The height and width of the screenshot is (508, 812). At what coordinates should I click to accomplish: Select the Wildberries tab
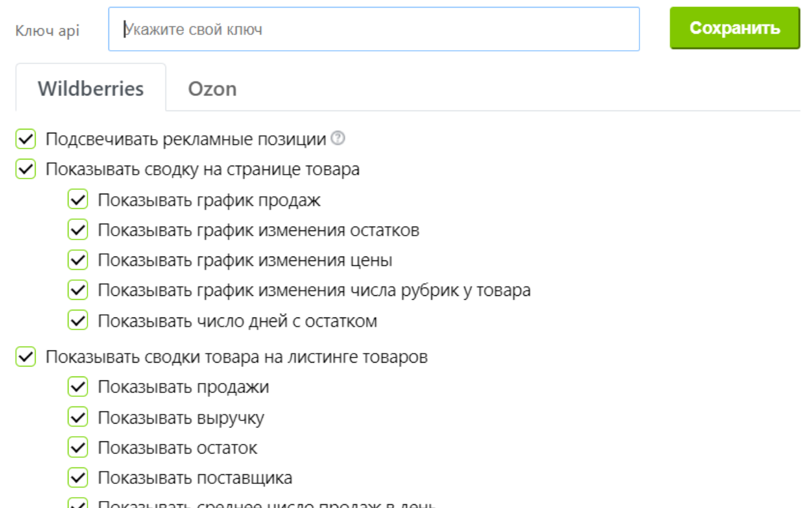tap(91, 88)
